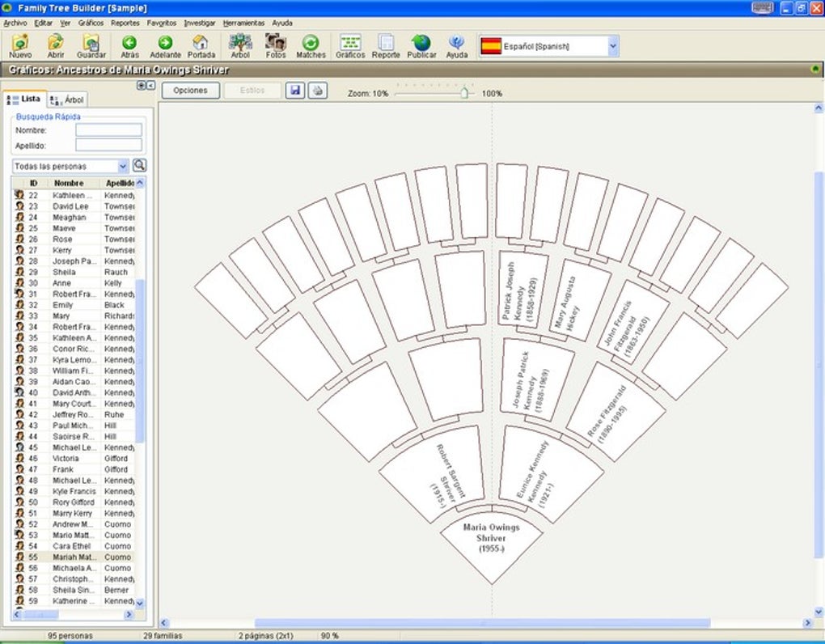
Task: Select Victoria Gifford row 46
Action: 74,458
